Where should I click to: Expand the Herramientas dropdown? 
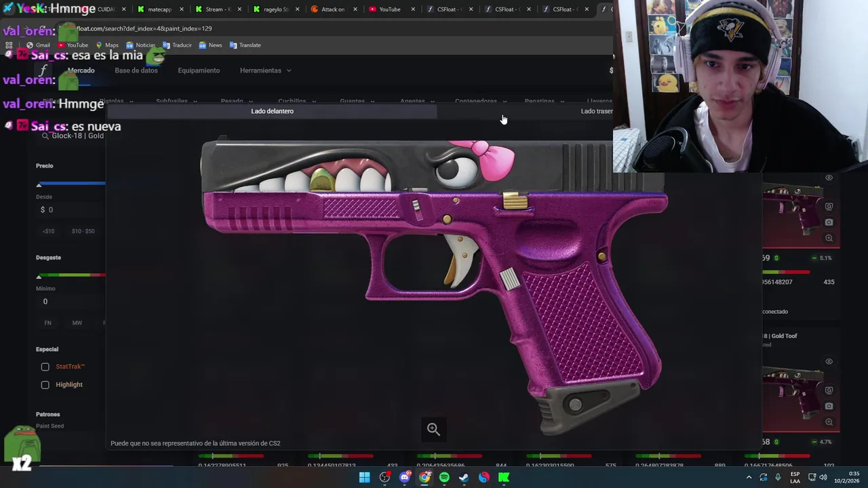[265, 70]
